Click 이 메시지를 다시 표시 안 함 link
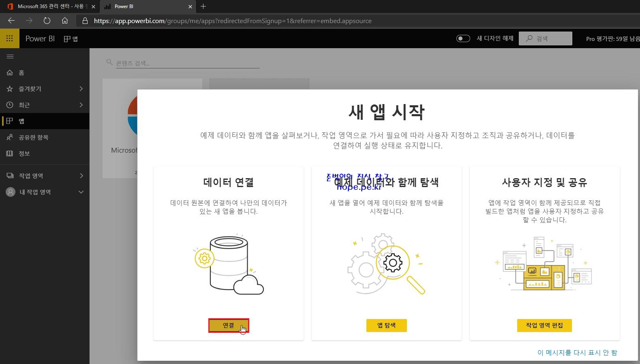Screen dimensions: 640x364 577,353
